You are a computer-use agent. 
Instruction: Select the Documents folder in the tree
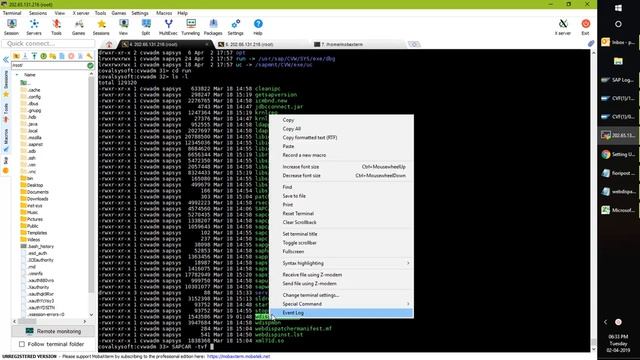coord(35,192)
